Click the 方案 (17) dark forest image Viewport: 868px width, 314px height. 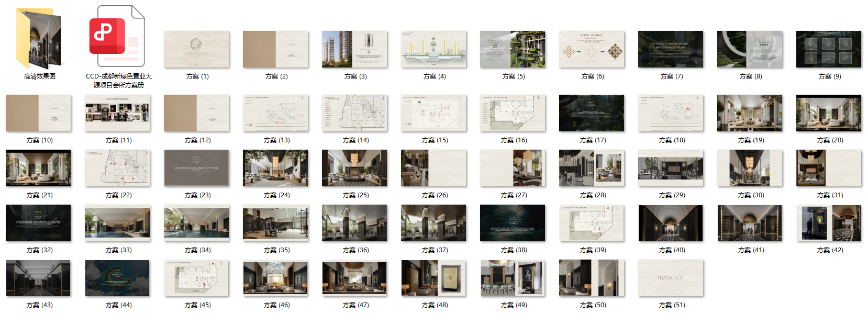(x=592, y=113)
